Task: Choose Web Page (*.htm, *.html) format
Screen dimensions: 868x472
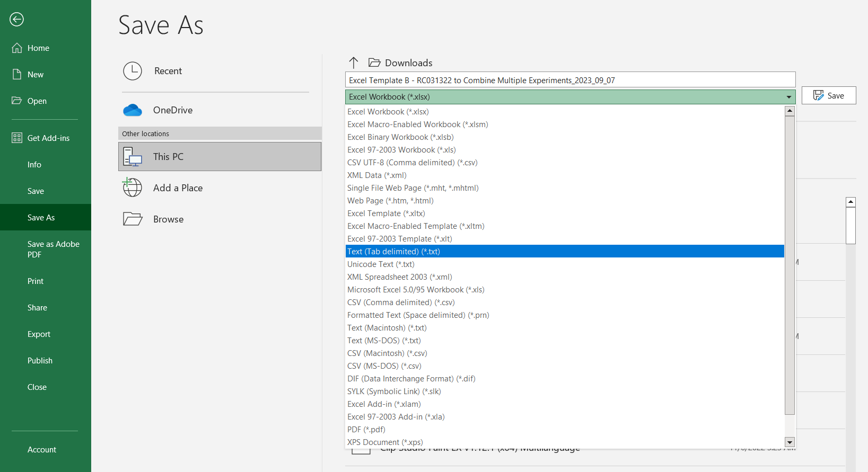Action: tap(565, 201)
